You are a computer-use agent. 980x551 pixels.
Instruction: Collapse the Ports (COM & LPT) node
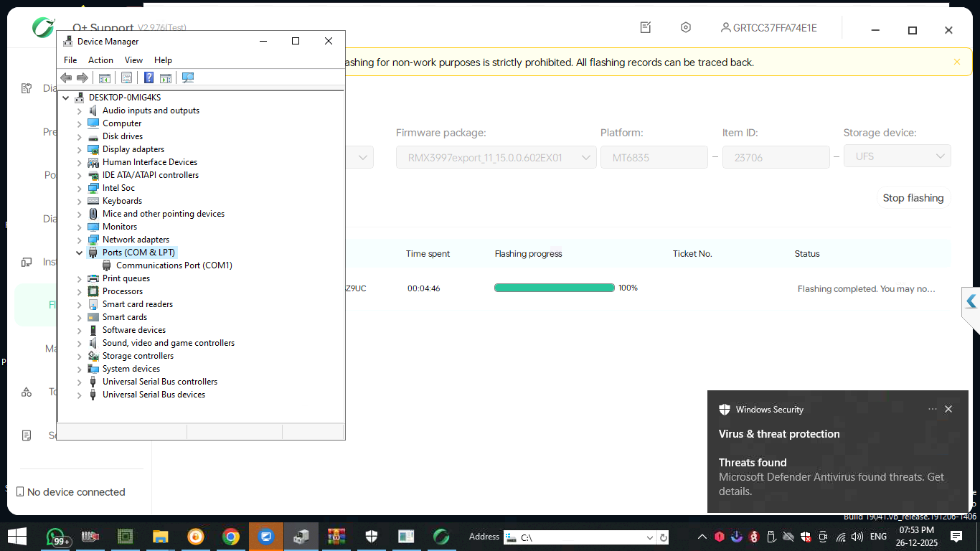click(80, 253)
